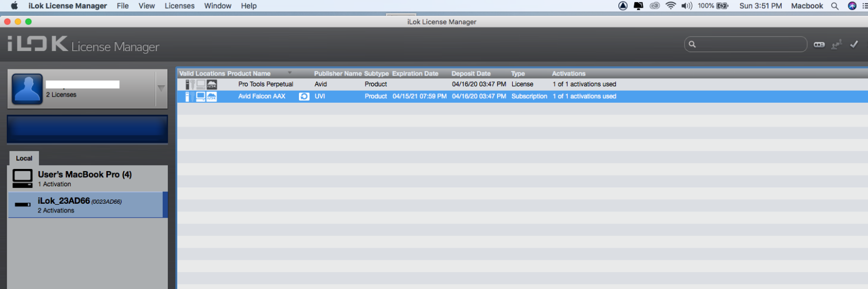Screen dimensions: 868x289
Task: Select User's MacBook Pro (4) location
Action: [88, 178]
